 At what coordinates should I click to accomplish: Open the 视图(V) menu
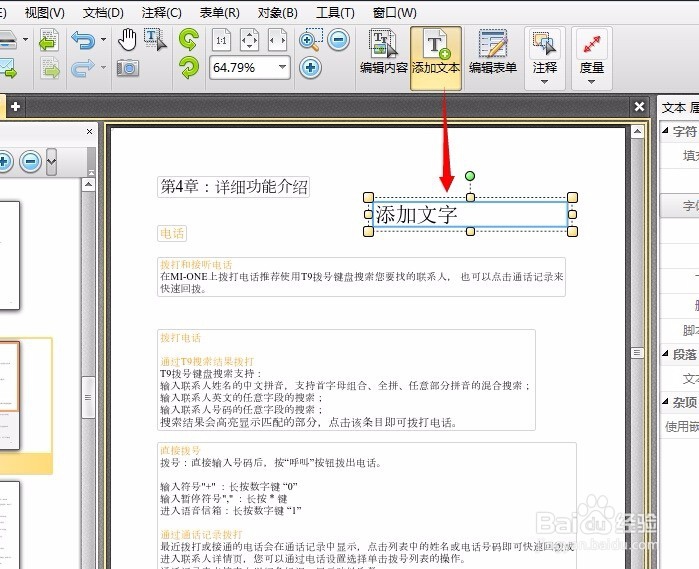[45, 12]
